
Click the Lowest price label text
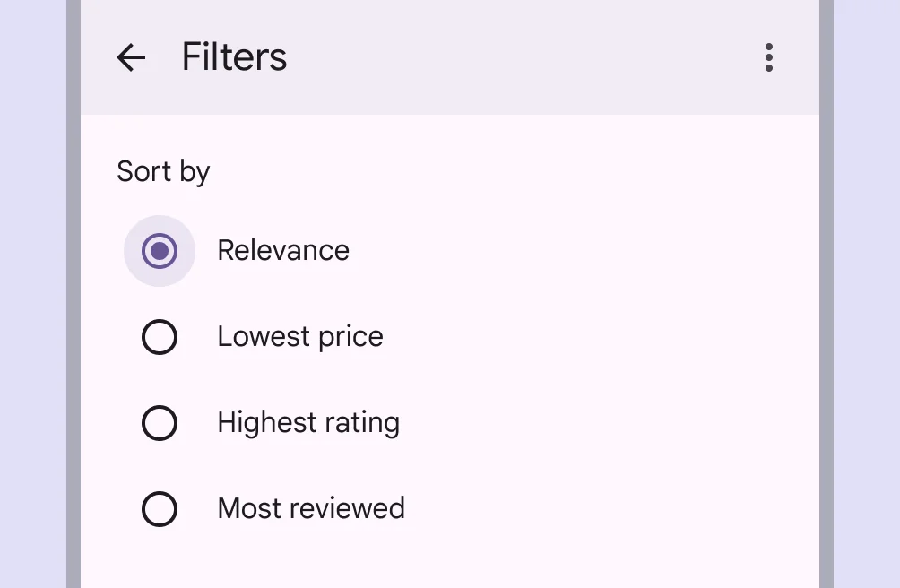click(x=300, y=336)
